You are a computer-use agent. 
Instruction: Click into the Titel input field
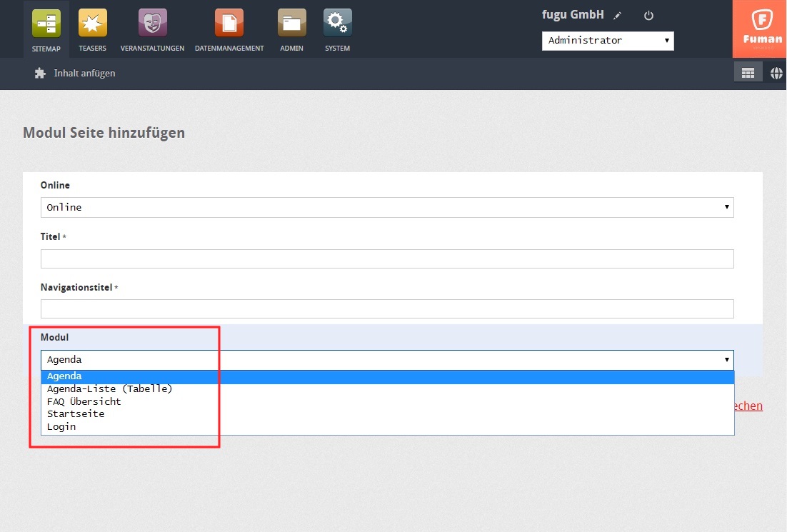click(x=386, y=259)
